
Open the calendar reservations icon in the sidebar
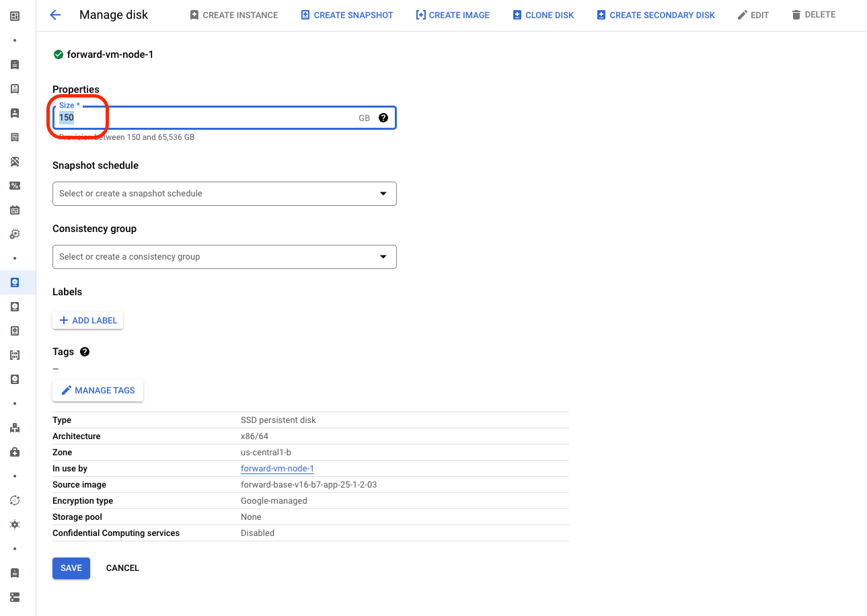tap(15, 210)
